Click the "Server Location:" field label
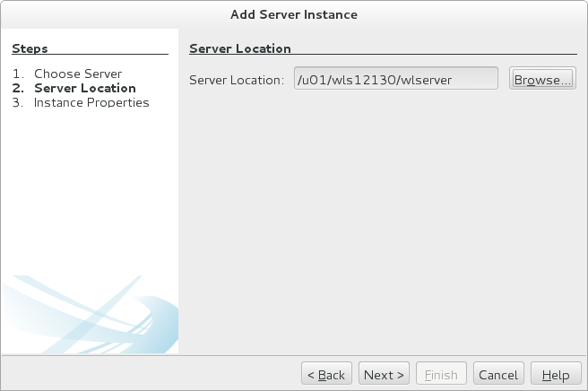This screenshot has width=588, height=391. tap(238, 80)
